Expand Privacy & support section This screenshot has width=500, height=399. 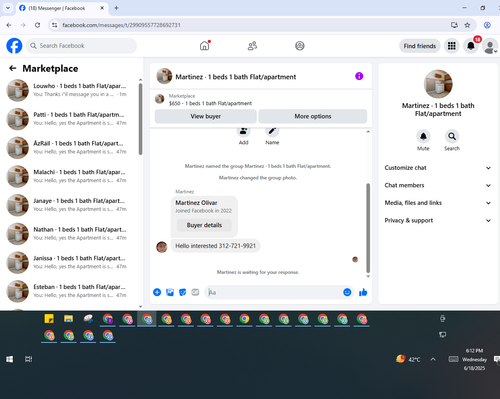pyautogui.click(x=438, y=220)
